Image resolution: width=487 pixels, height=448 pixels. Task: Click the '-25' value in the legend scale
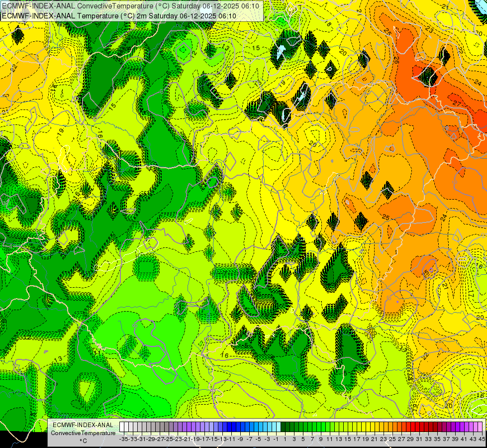point(169,440)
